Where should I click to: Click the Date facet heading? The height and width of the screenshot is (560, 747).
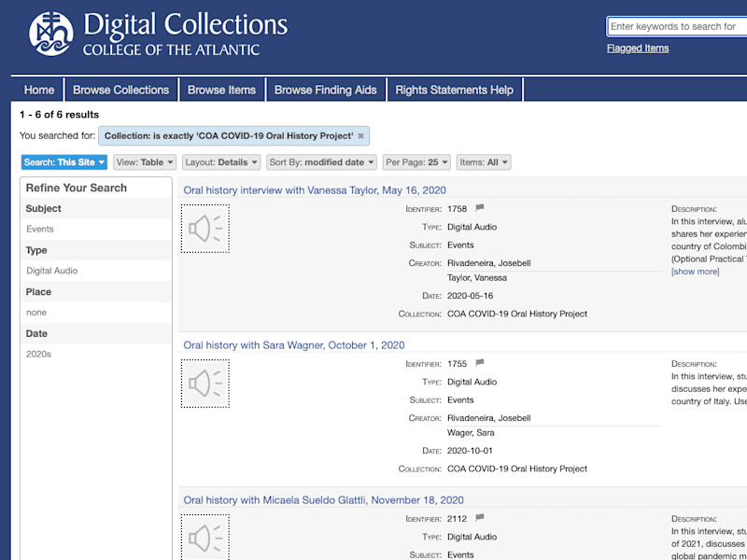[x=36, y=334]
